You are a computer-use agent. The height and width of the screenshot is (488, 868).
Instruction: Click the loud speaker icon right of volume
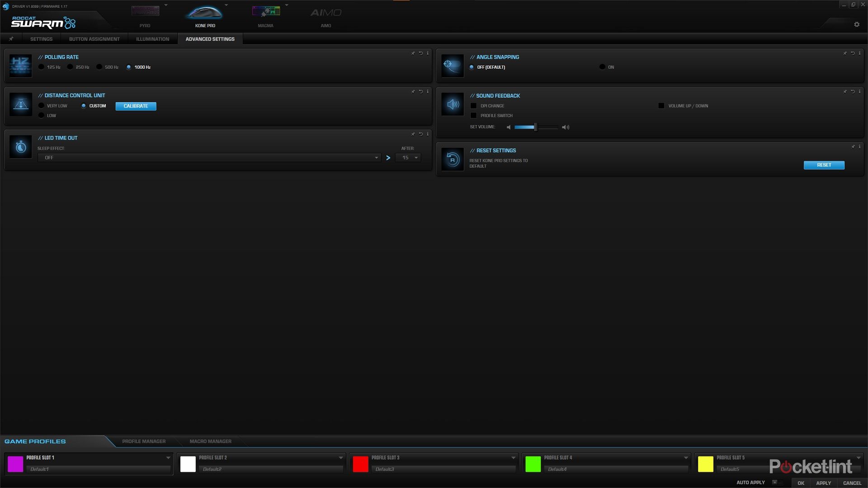coord(566,127)
